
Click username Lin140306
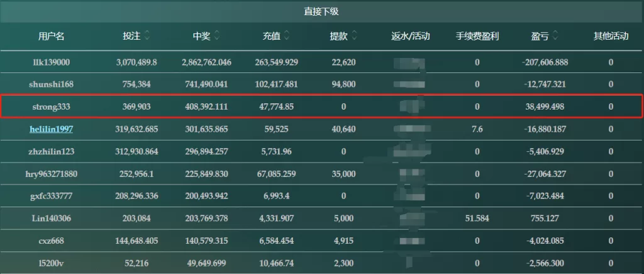point(52,219)
